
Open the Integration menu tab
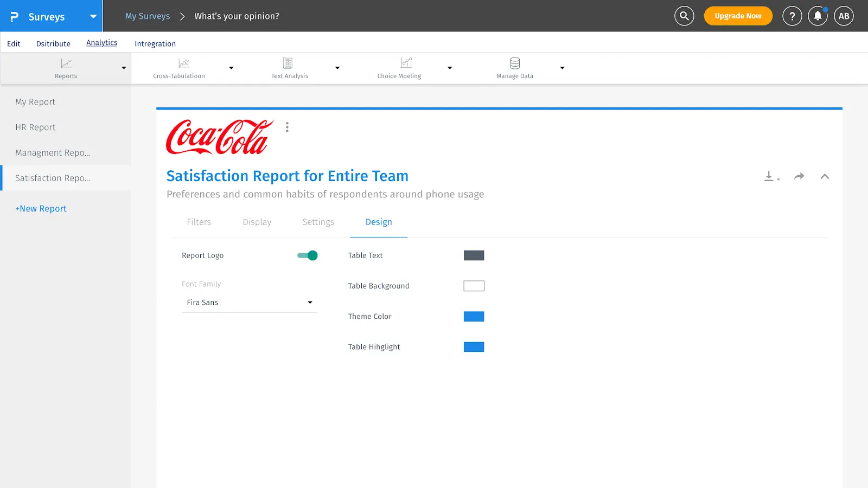tap(155, 43)
